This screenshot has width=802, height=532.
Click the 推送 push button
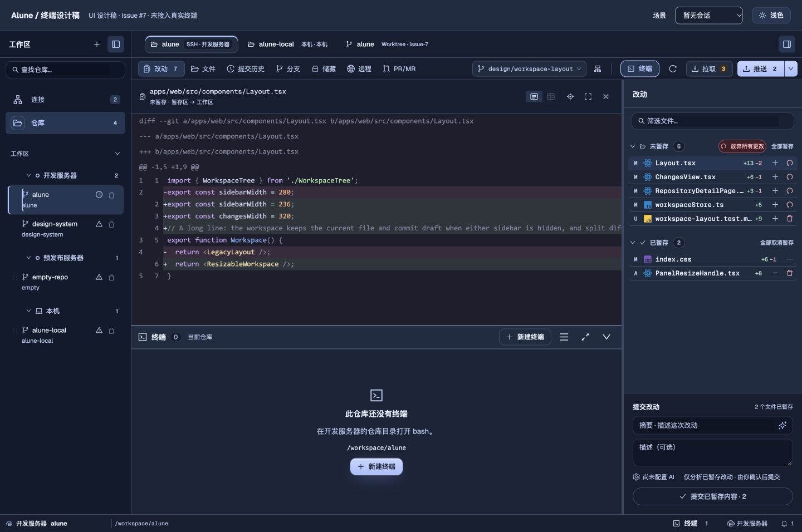pos(761,68)
